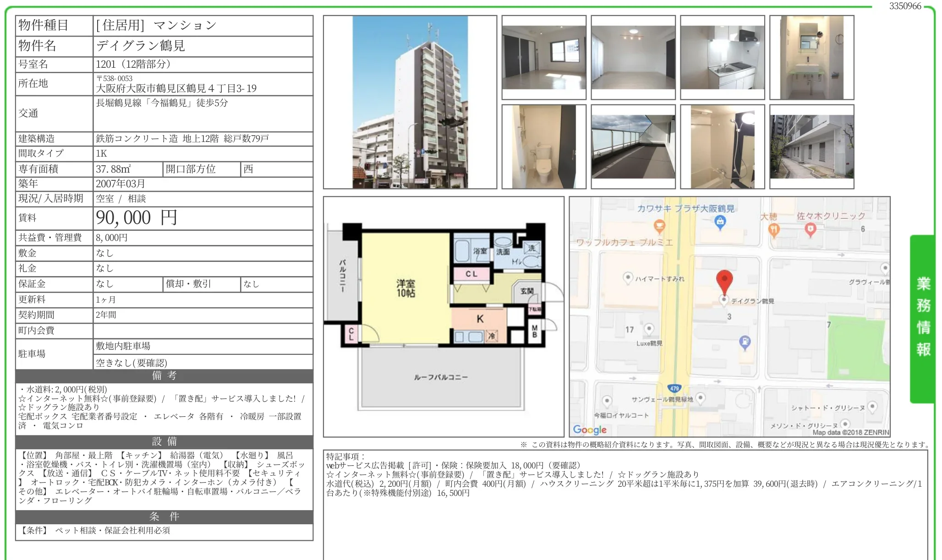The width and height of the screenshot is (942, 560).
Task: Click the ワッフルカフェ ブルミエ restaurant marker
Action: pos(659,226)
